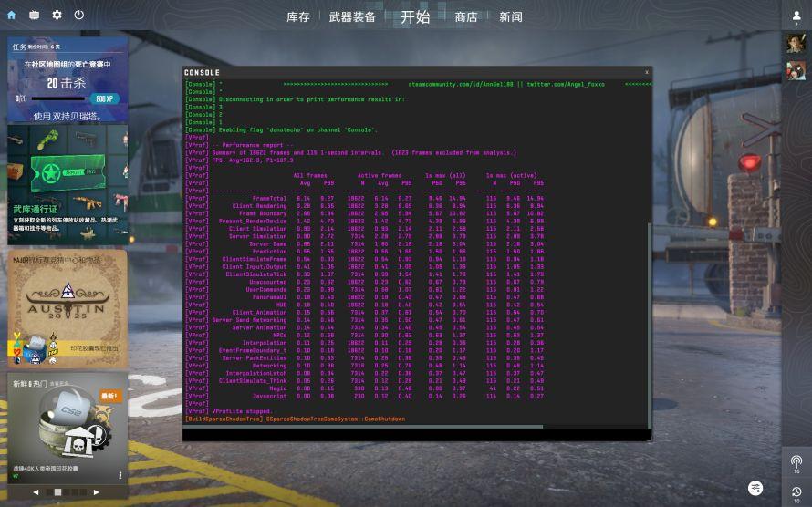Select the second friend avatar in sidebar
Image resolution: width=812 pixels, height=507 pixels.
point(796,70)
